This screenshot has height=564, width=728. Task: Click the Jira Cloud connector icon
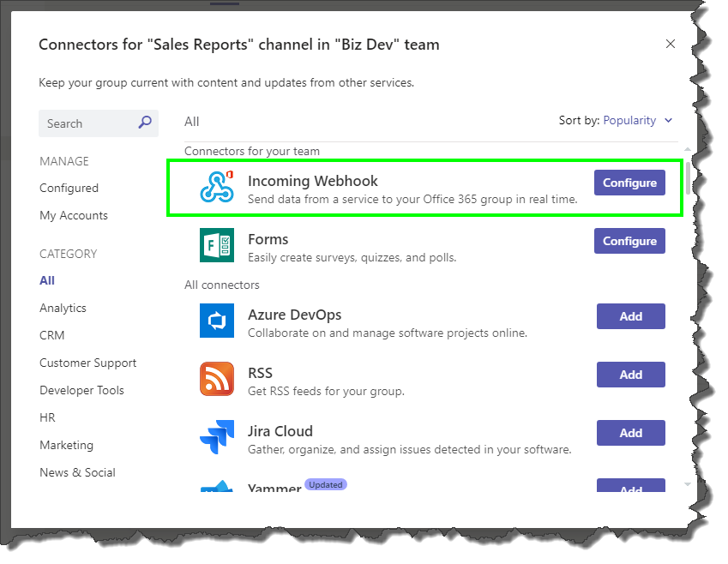(x=217, y=436)
